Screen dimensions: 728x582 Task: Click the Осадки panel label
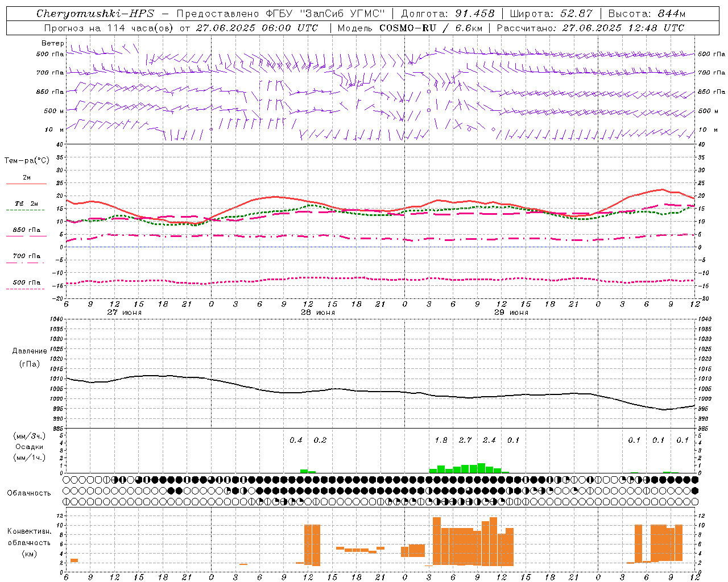click(x=30, y=447)
